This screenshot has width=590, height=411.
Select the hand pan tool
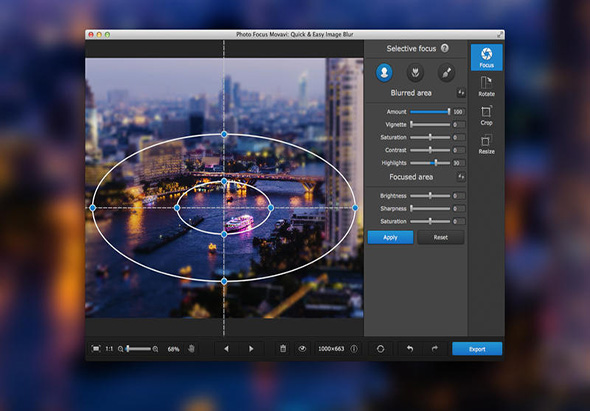pos(191,349)
